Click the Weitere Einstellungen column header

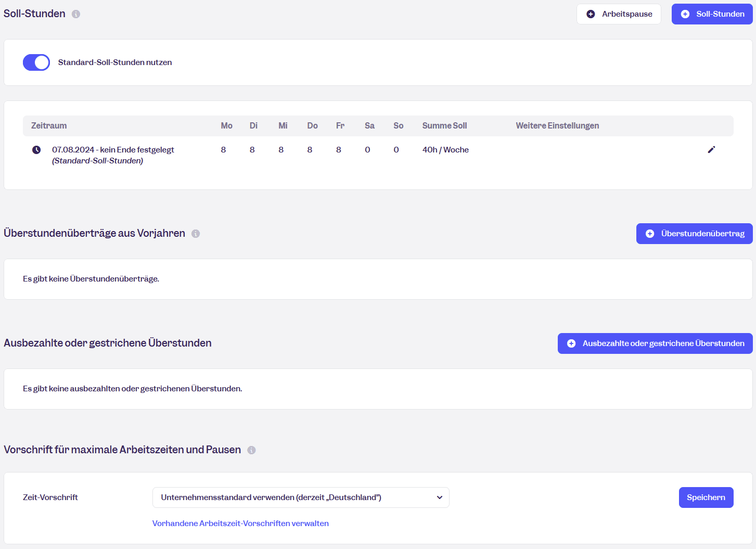[557, 126]
